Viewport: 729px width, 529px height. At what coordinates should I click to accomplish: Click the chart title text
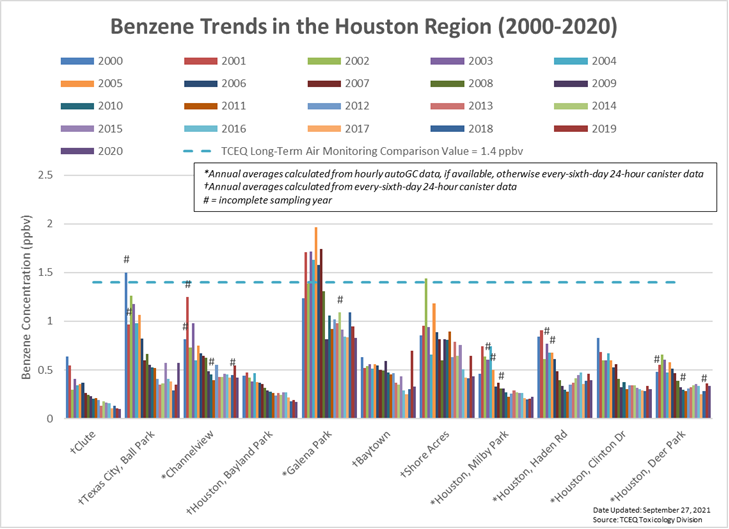364,24
